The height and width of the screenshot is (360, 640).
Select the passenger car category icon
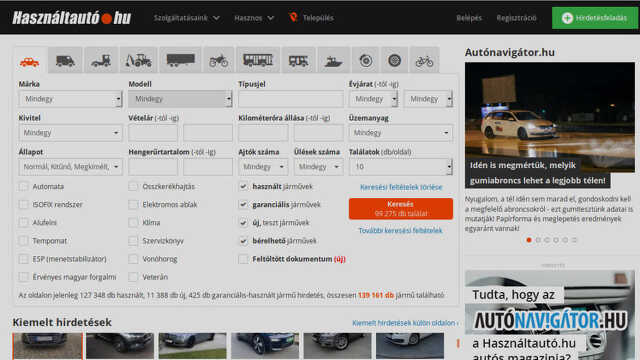point(29,62)
